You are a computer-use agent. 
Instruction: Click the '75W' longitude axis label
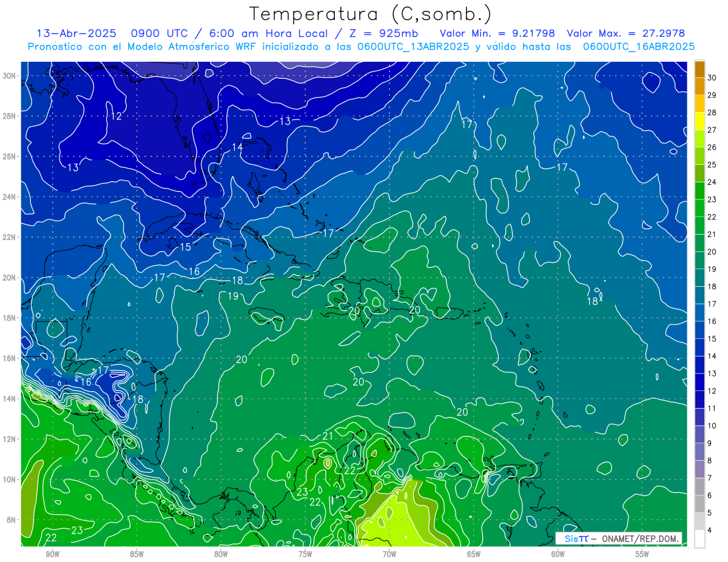(305, 554)
